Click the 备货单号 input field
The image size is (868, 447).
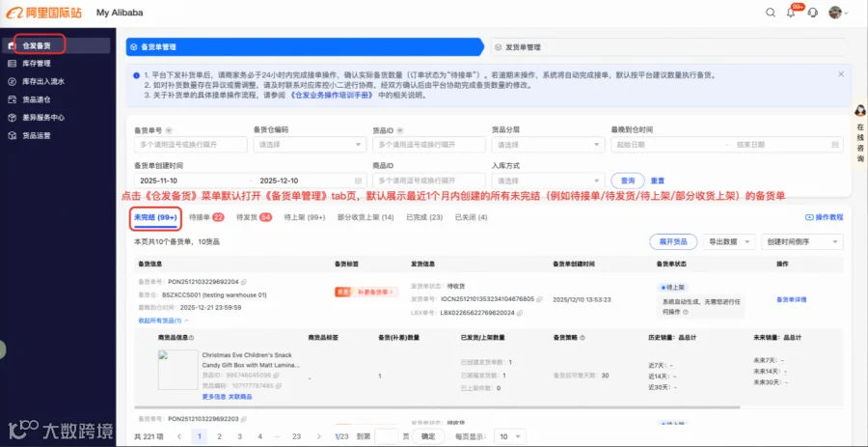pyautogui.click(x=190, y=145)
